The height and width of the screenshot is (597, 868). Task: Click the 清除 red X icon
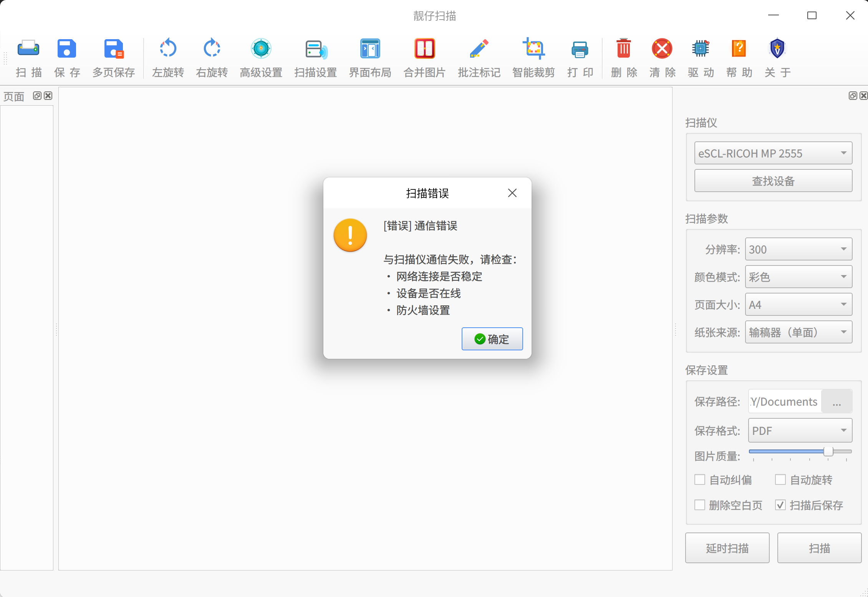[x=662, y=49]
